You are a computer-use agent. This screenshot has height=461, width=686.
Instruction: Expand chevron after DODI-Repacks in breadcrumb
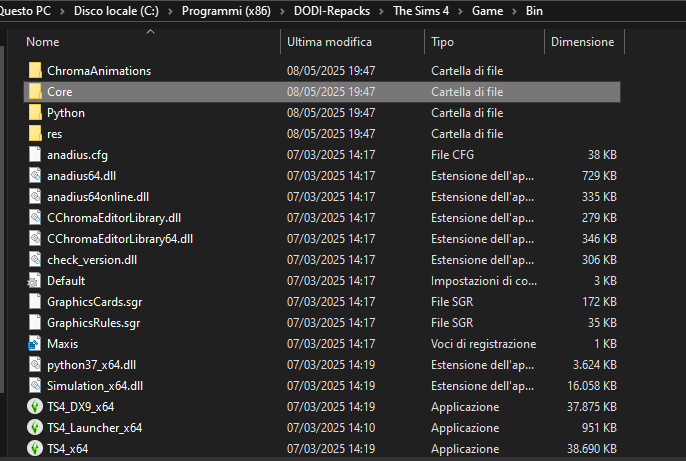[382, 11]
